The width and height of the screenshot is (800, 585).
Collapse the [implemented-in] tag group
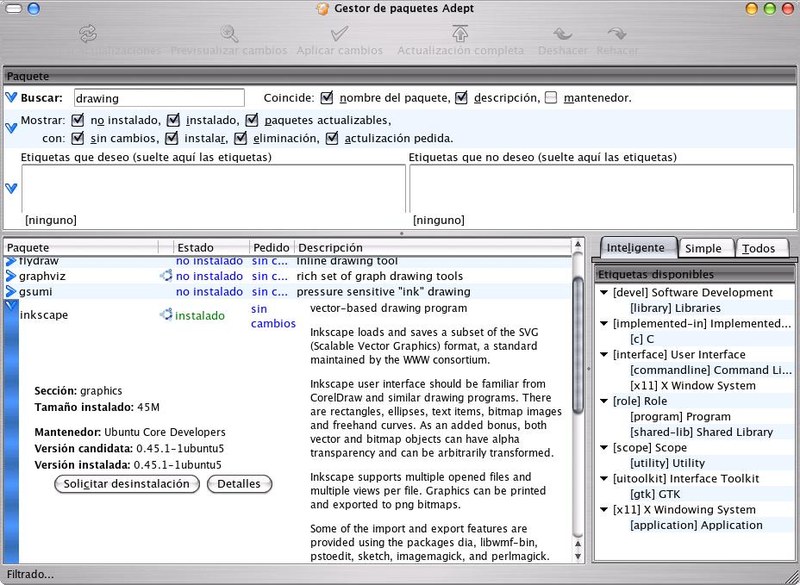point(604,323)
